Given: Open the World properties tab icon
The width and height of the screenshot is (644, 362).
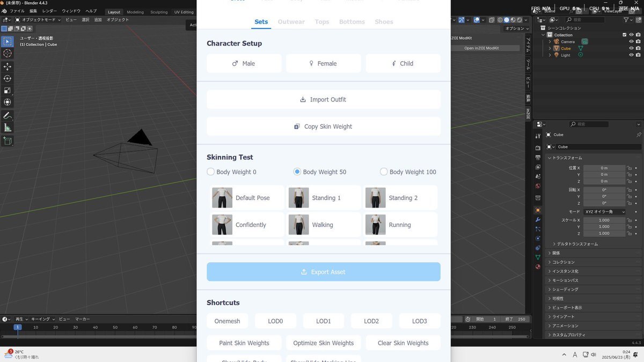Looking at the screenshot, I should (x=538, y=186).
